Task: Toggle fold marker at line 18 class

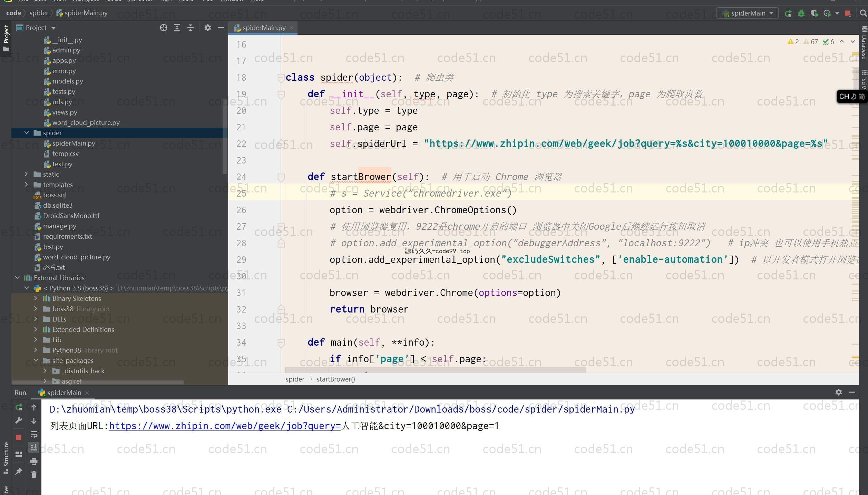Action: (x=281, y=78)
